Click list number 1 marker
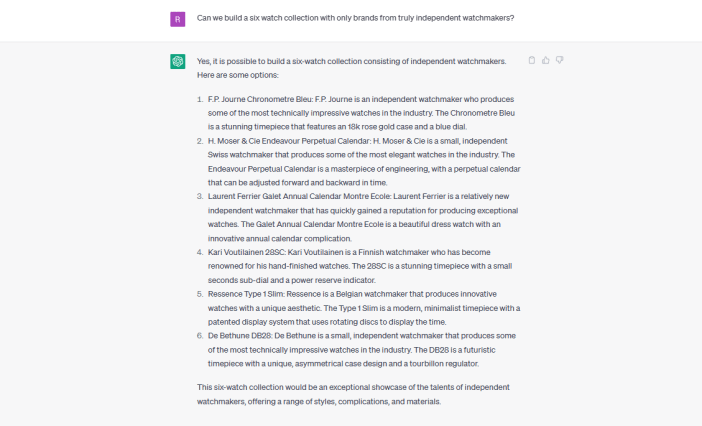The height and width of the screenshot is (426, 702). [x=200, y=99]
